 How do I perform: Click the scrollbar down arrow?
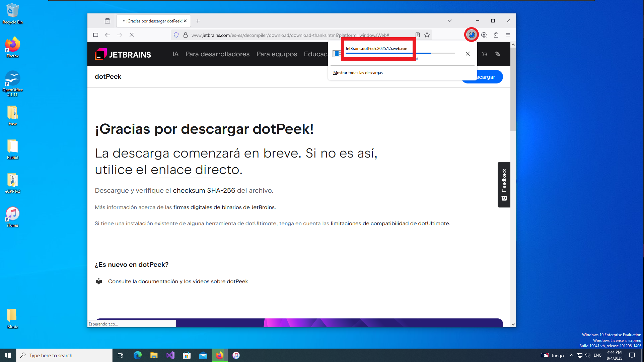[513, 324]
